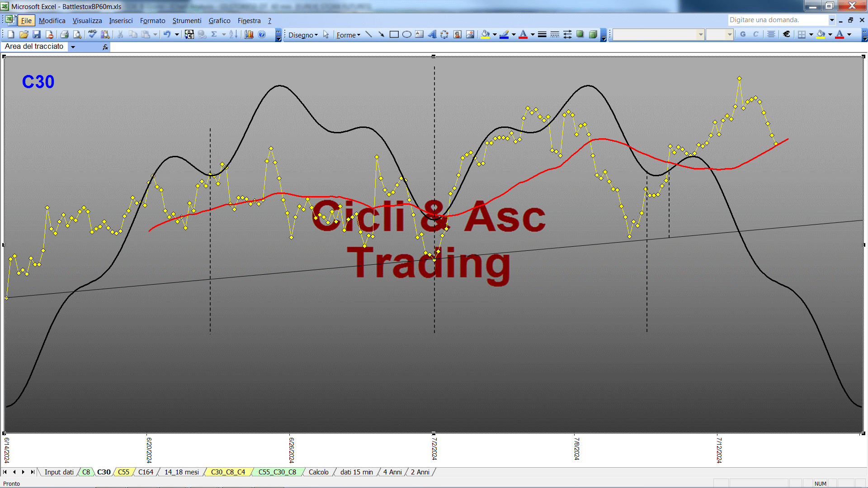Switch to the C30_C8_C4 sheet tab
Screen dimensions: 868x488
click(x=228, y=472)
